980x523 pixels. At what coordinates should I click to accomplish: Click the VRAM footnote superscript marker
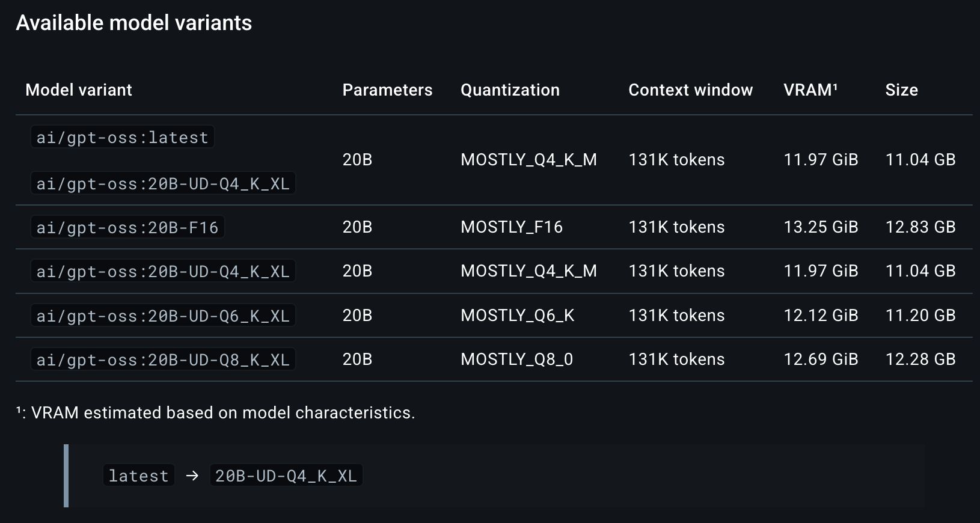tap(835, 86)
